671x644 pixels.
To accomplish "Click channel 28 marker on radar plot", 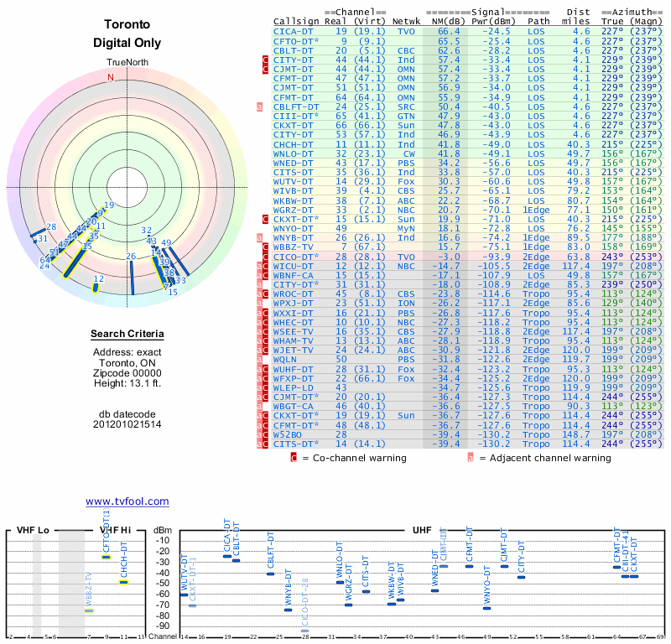I will 38,232.
